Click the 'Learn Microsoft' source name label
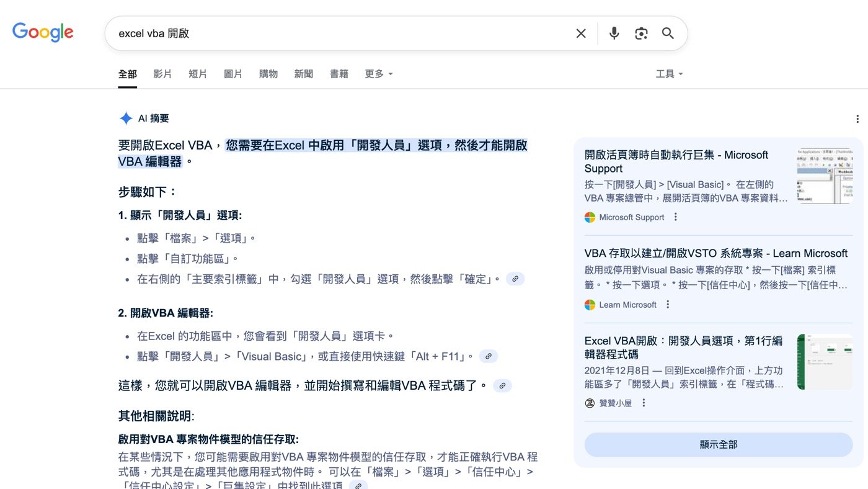This screenshot has height=489, width=868. pos(627,305)
